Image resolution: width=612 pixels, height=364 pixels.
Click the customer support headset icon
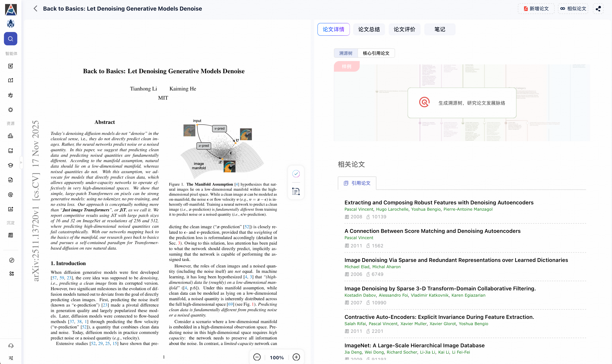[x=11, y=346]
